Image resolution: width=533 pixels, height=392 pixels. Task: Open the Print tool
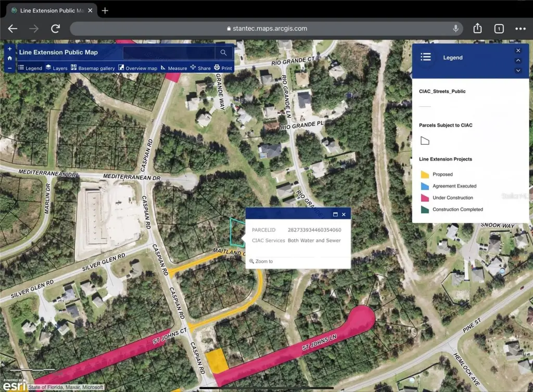point(223,68)
